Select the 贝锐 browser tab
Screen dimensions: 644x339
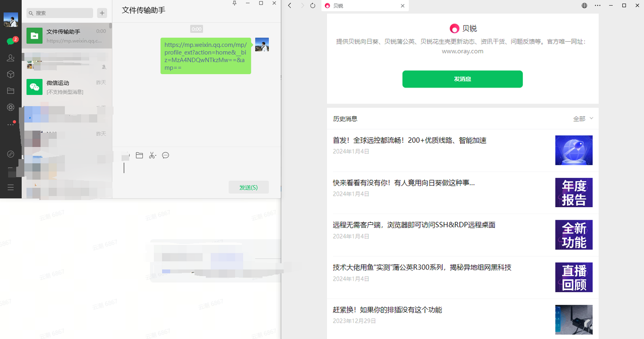pos(365,6)
